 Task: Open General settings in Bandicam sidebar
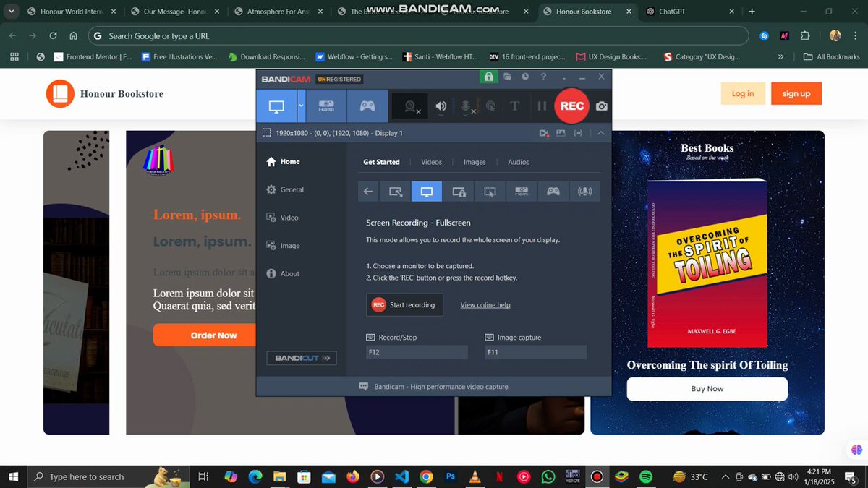tap(285, 189)
